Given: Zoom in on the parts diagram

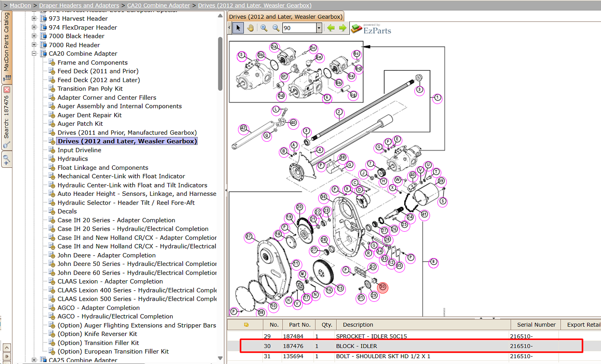Looking at the screenshot, I should 264,28.
